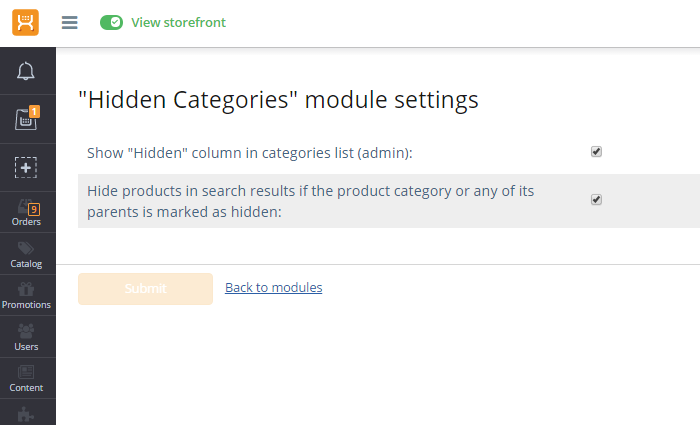Open the Orders sidebar section
Viewport: 700px width, 425px height.
(x=28, y=212)
